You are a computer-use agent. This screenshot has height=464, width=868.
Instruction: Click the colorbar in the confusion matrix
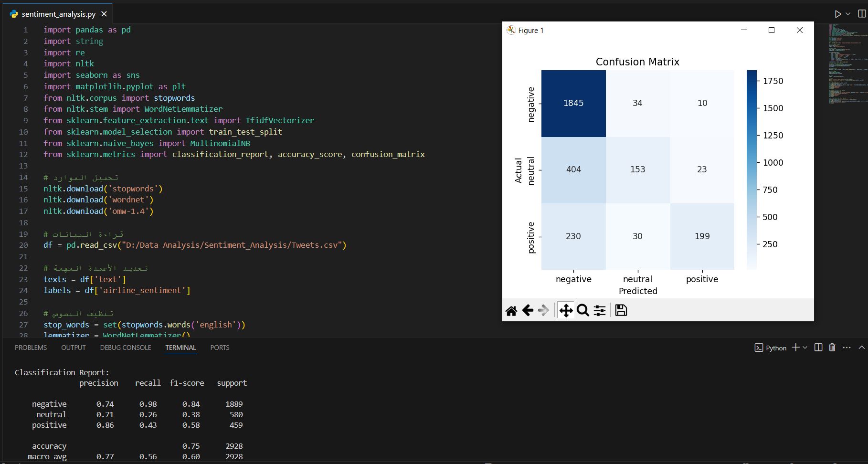pos(752,169)
